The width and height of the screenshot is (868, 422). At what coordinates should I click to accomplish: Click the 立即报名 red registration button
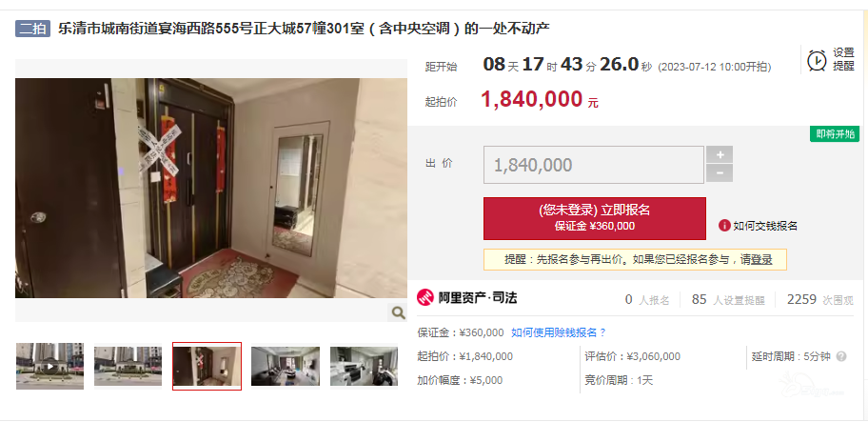coord(595,219)
